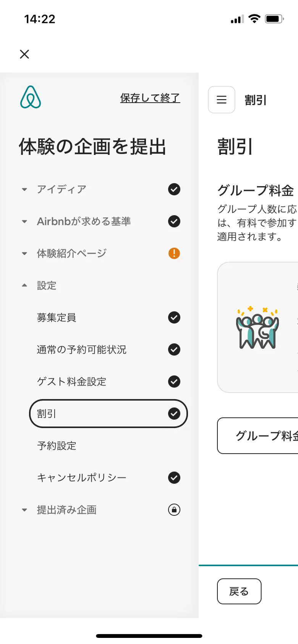This screenshot has width=298, height=644.
Task: Click the checkmark icon next to アイディア
Action: [174, 190]
